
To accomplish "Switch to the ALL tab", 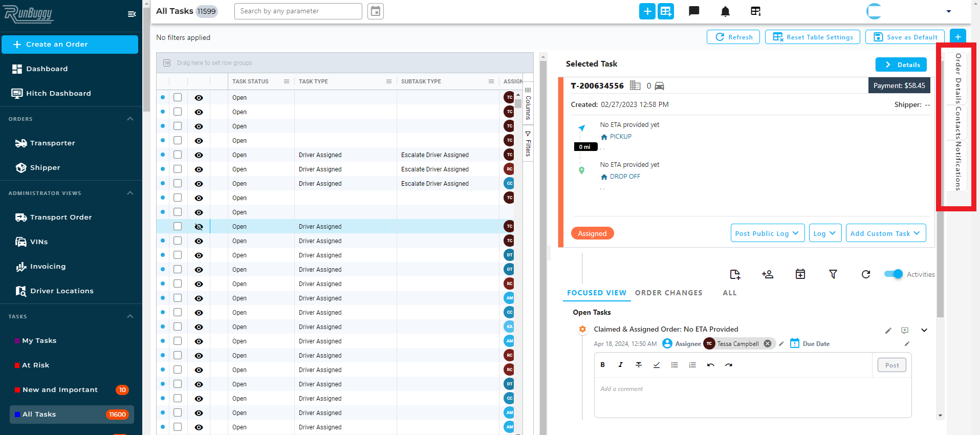I will (x=730, y=293).
